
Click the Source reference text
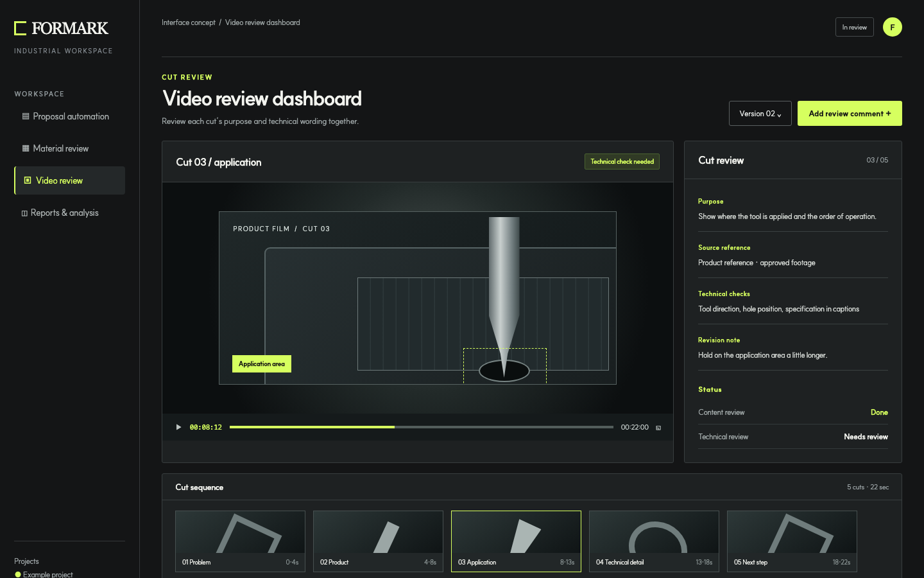pos(757,263)
